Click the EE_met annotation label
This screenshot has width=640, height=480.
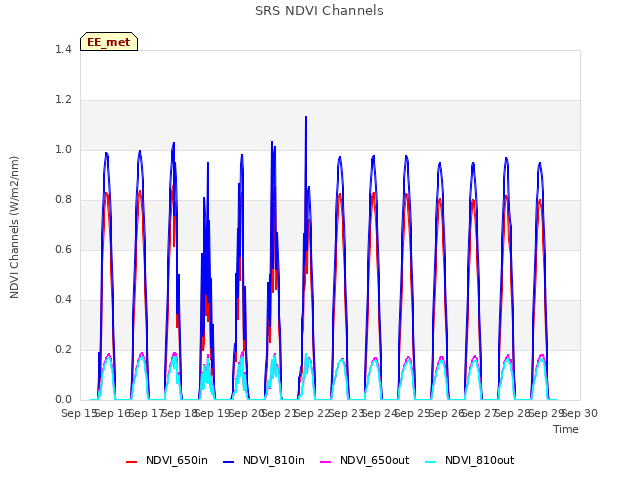[109, 42]
